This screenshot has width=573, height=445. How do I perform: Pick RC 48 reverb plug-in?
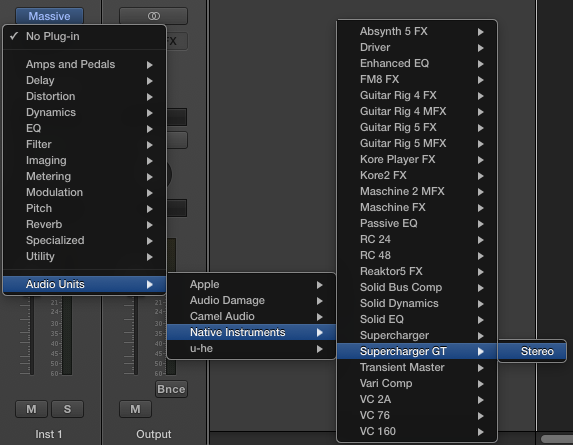coord(417,256)
